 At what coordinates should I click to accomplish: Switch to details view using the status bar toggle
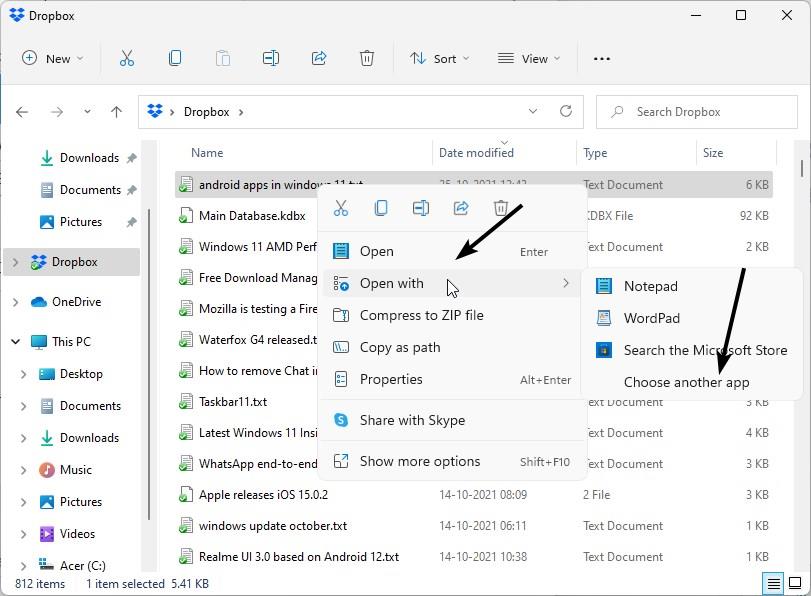click(772, 583)
